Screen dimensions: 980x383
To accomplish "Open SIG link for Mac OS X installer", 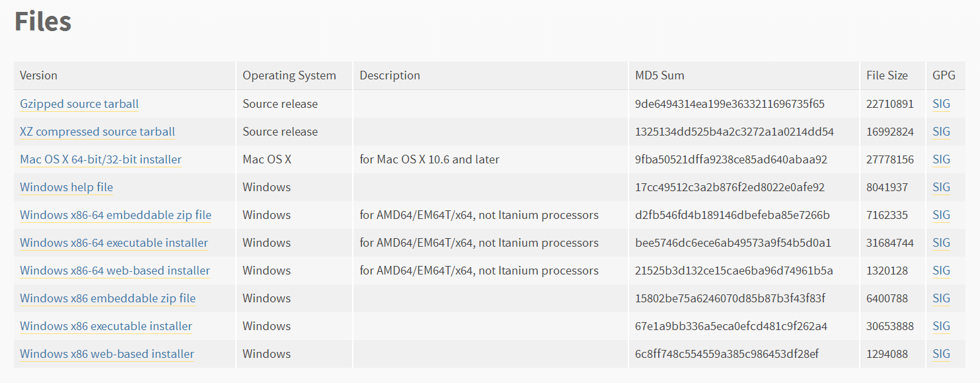I will [x=941, y=159].
